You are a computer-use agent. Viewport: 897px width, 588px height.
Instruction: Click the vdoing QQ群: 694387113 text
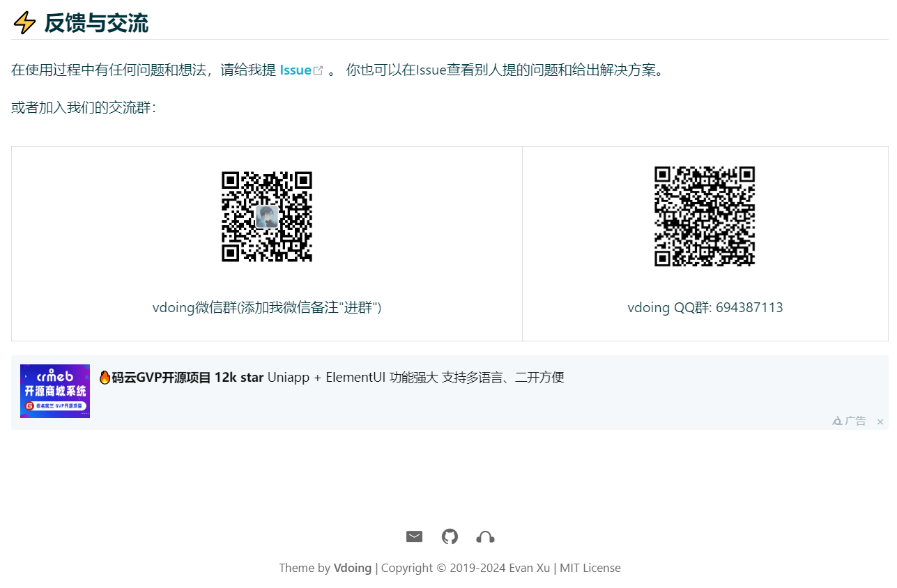705,307
